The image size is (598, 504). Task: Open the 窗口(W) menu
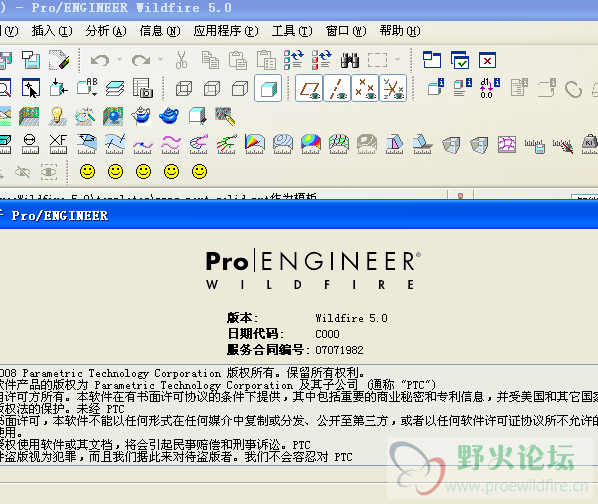[346, 31]
